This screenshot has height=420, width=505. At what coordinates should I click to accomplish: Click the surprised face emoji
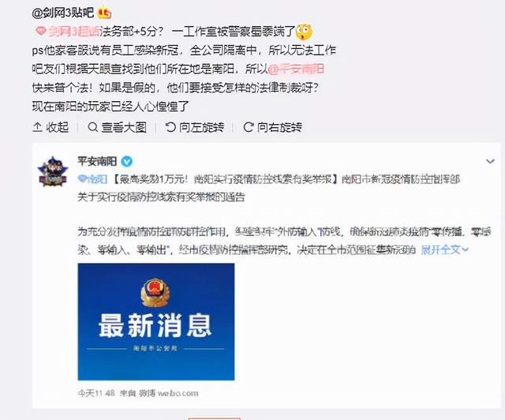pos(304,32)
